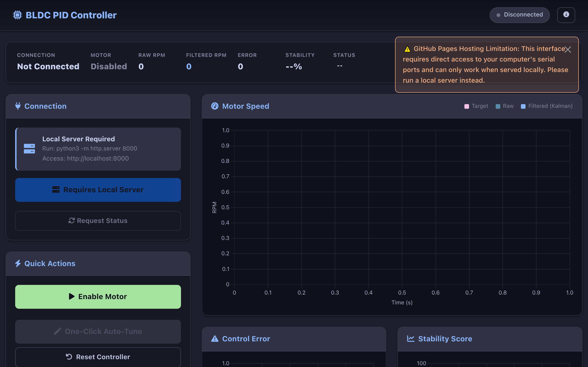This screenshot has width=588, height=367.
Task: Click the warning triangle beside Control Error
Action: point(215,339)
